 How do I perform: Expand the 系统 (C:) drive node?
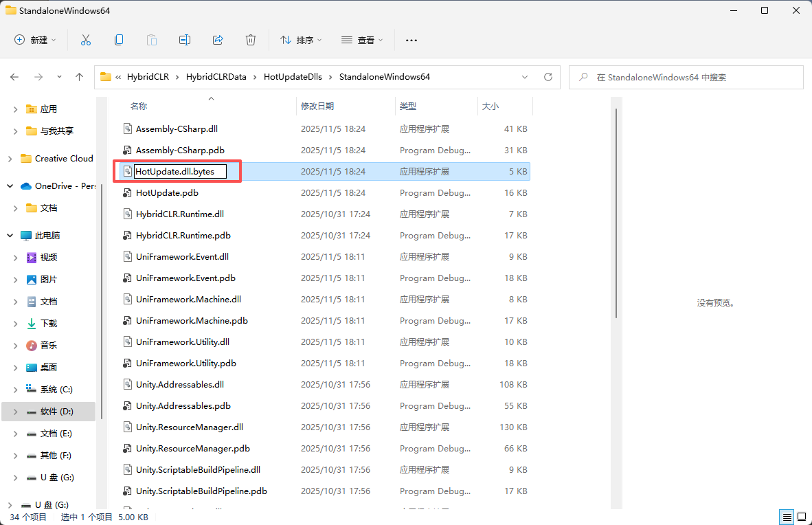tap(15, 390)
